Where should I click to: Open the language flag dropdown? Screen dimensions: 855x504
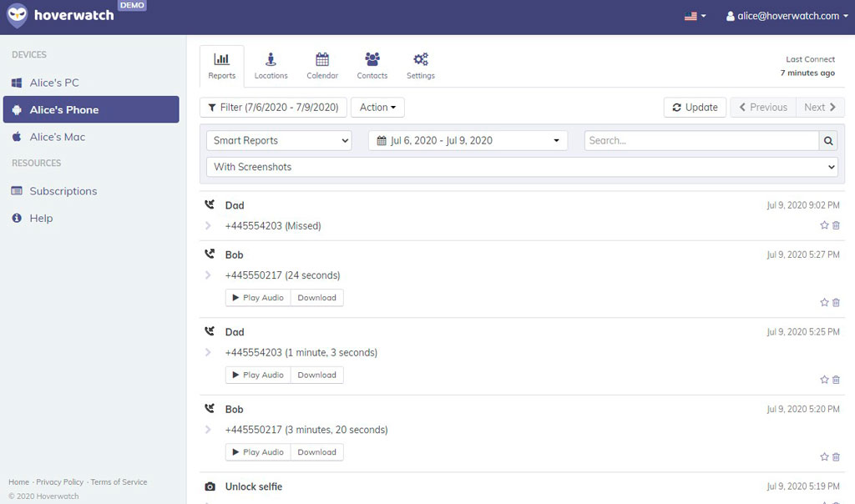click(695, 16)
